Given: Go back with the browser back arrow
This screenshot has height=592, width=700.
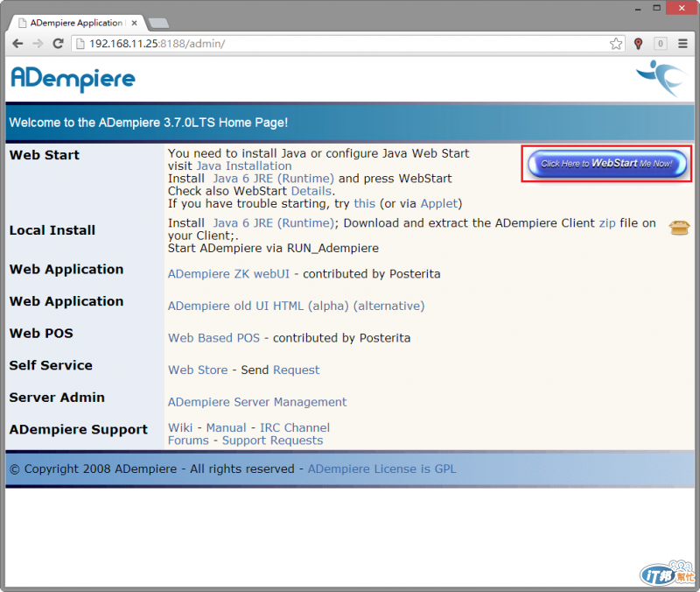Looking at the screenshot, I should click(x=17, y=43).
